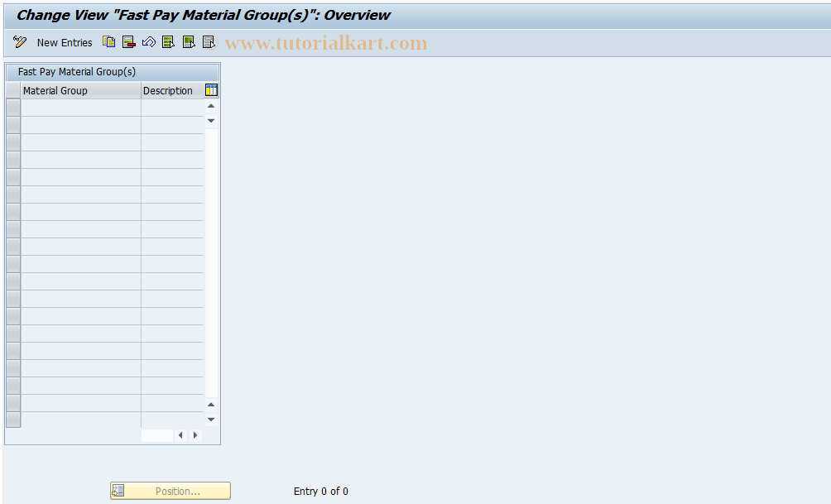Image resolution: width=831 pixels, height=504 pixels.
Task: Click the New Entries button
Action: (64, 42)
